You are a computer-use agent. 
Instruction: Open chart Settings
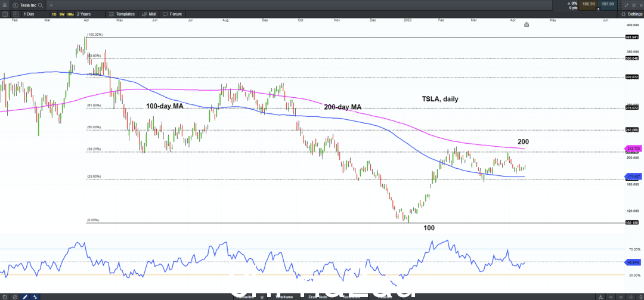click(631, 14)
